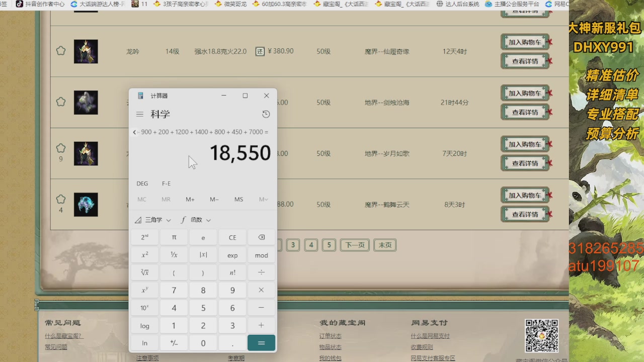Click the MS memory store button
Viewport: 644px width, 362px height.
(238, 200)
